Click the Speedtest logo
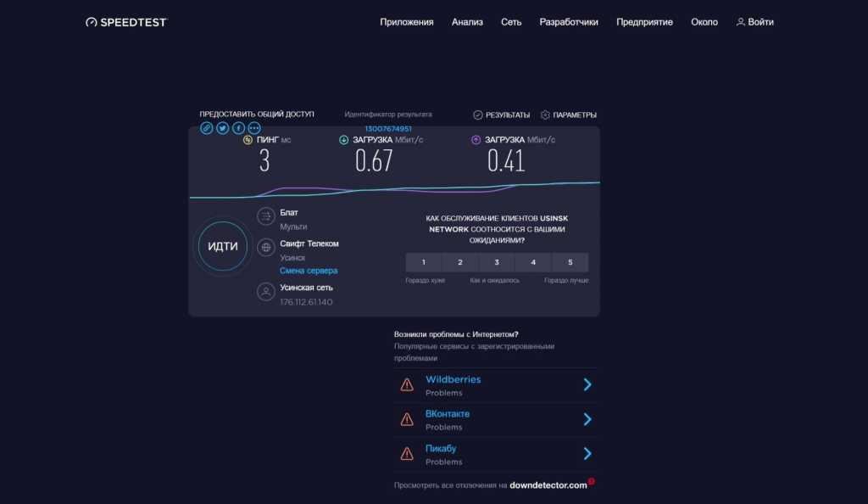Viewport: 868px width, 504px height. pyautogui.click(x=126, y=22)
